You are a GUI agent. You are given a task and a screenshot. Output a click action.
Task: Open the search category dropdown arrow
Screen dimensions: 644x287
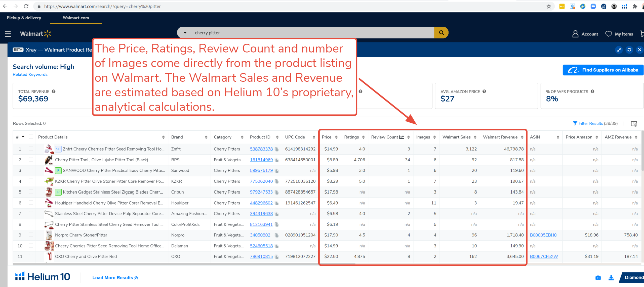point(185,33)
